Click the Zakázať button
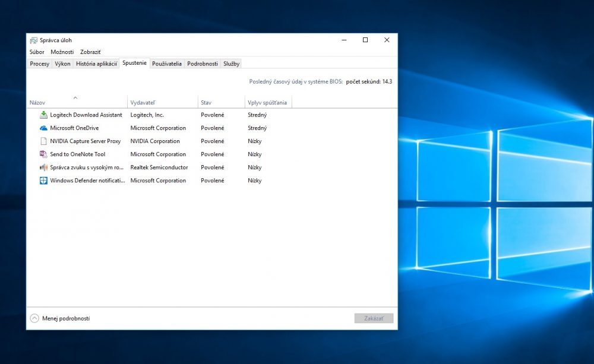 (374, 318)
